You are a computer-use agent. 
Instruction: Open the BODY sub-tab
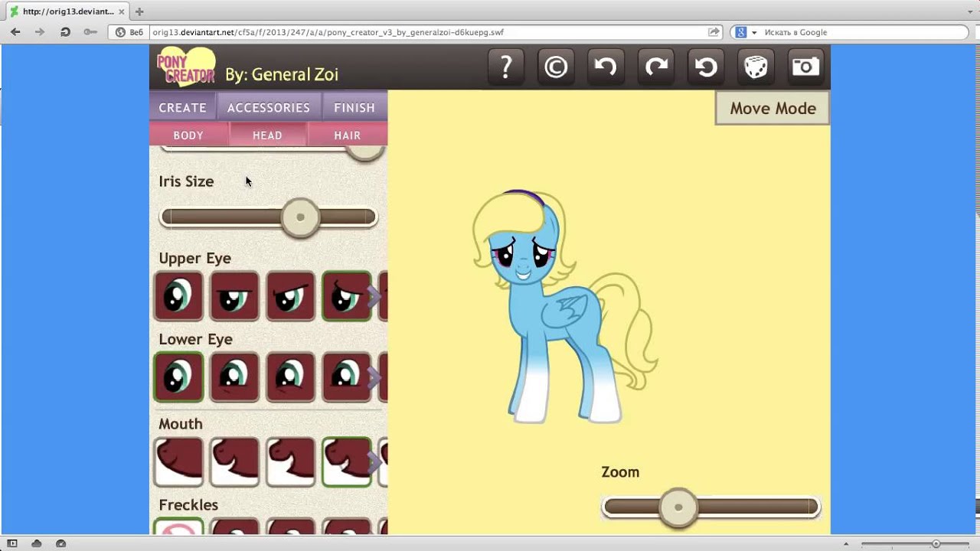coord(188,135)
